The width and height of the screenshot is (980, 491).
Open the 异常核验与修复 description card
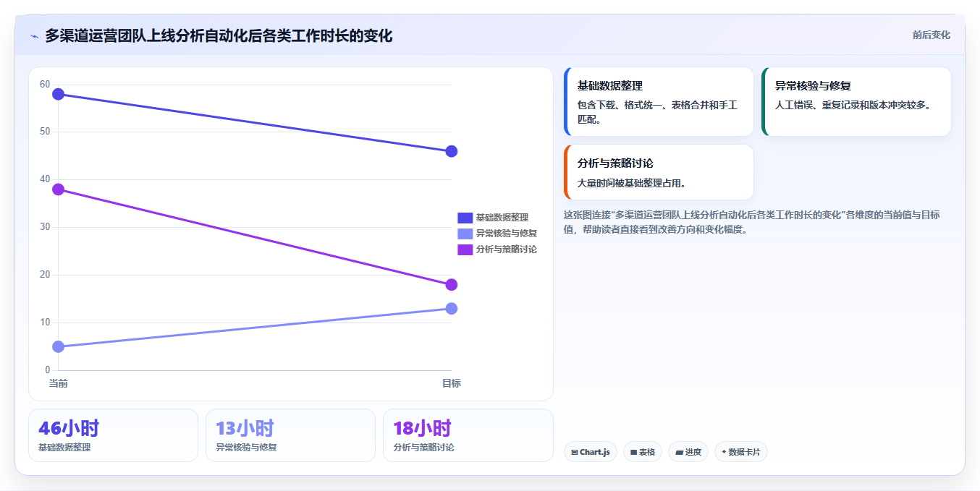(856, 102)
